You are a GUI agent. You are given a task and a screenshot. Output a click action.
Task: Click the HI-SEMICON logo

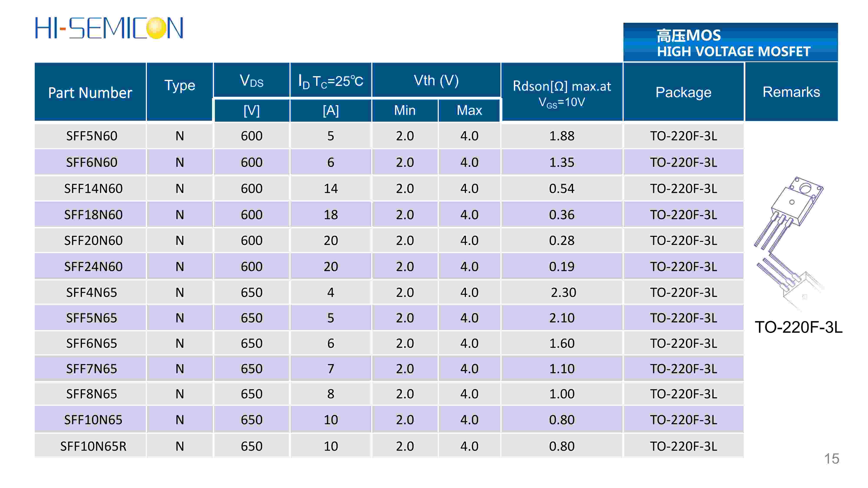pos(109,28)
